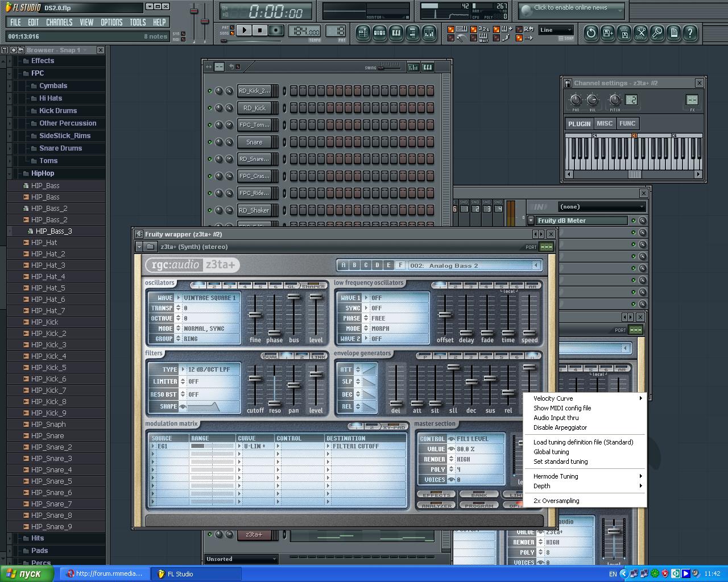This screenshot has height=582, width=728.
Task: Open the mixer window icon
Action: [429, 33]
